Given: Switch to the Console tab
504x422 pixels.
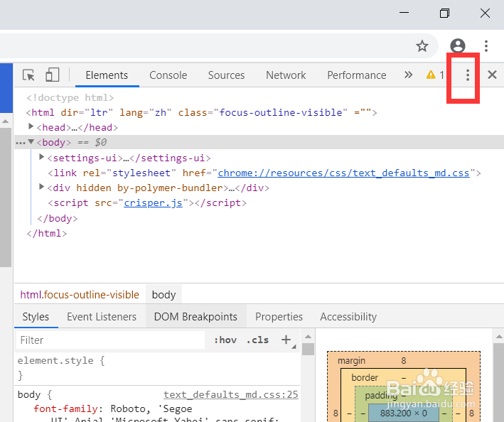Looking at the screenshot, I should 168,75.
